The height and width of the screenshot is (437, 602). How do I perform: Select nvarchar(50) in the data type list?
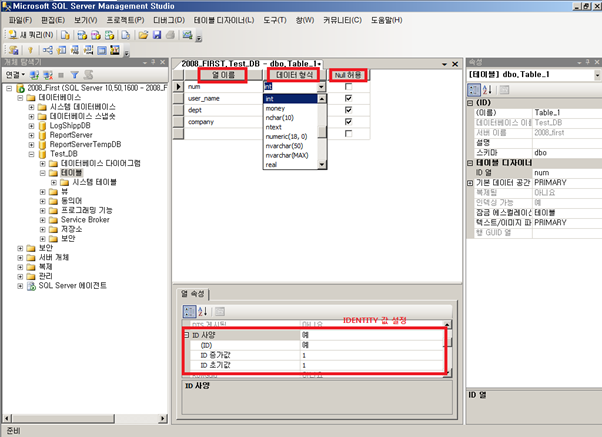(x=291, y=146)
